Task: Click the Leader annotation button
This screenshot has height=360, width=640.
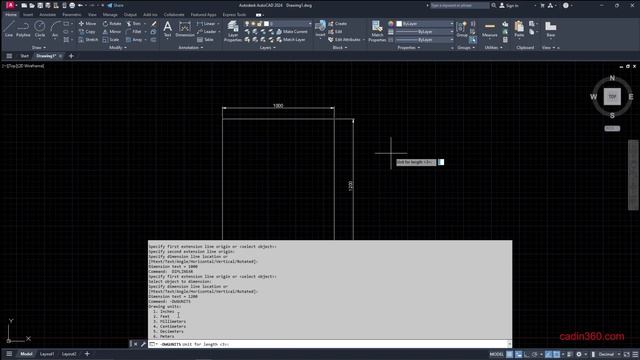Action: pyautogui.click(x=209, y=31)
